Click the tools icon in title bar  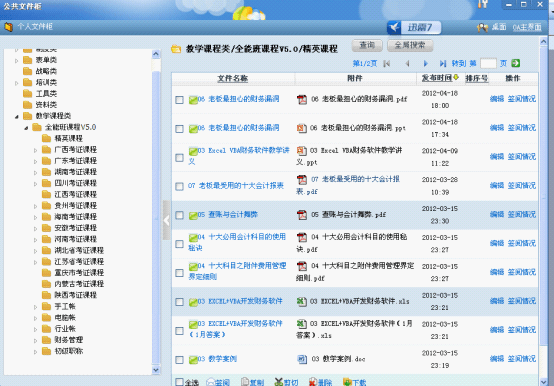(x=483, y=4)
